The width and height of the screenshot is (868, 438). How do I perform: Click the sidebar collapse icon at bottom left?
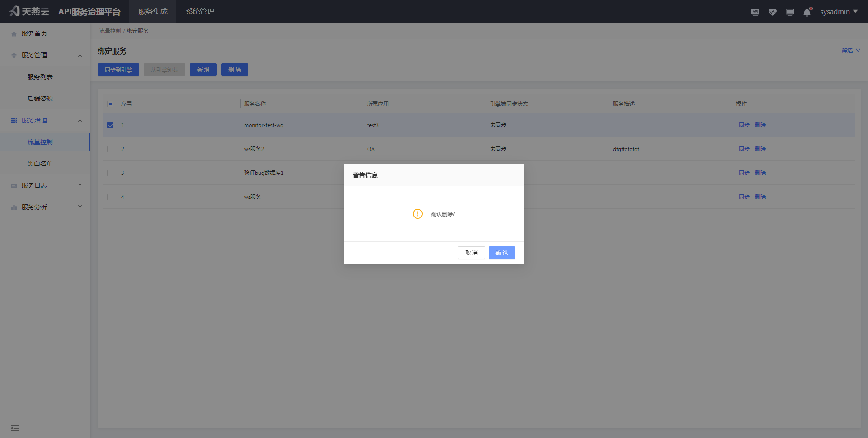[15, 428]
